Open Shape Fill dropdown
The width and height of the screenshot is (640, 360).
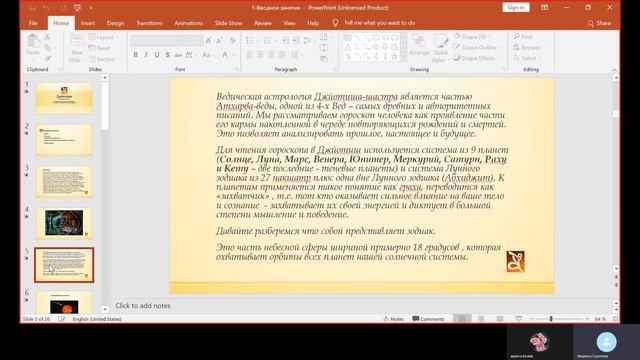pyautogui.click(x=472, y=37)
